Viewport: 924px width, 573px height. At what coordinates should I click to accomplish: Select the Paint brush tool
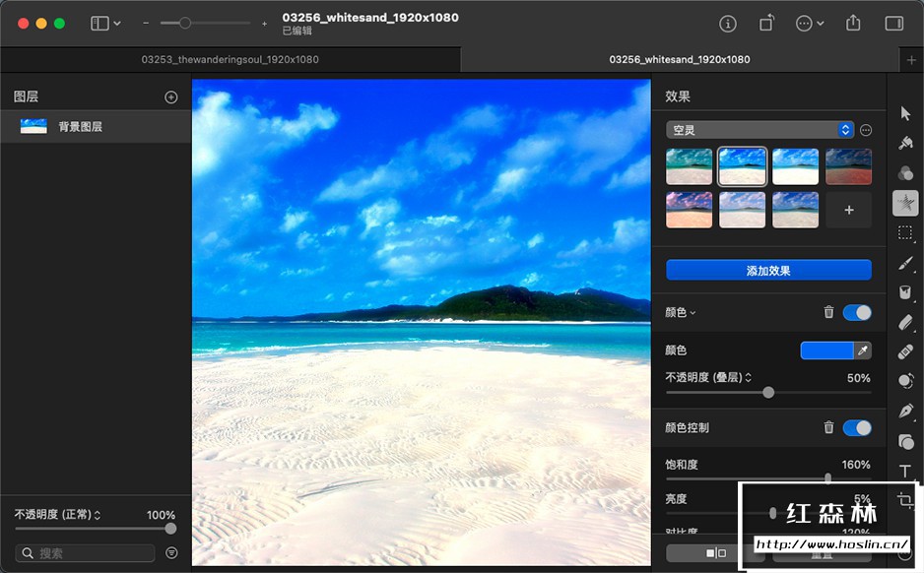[904, 263]
